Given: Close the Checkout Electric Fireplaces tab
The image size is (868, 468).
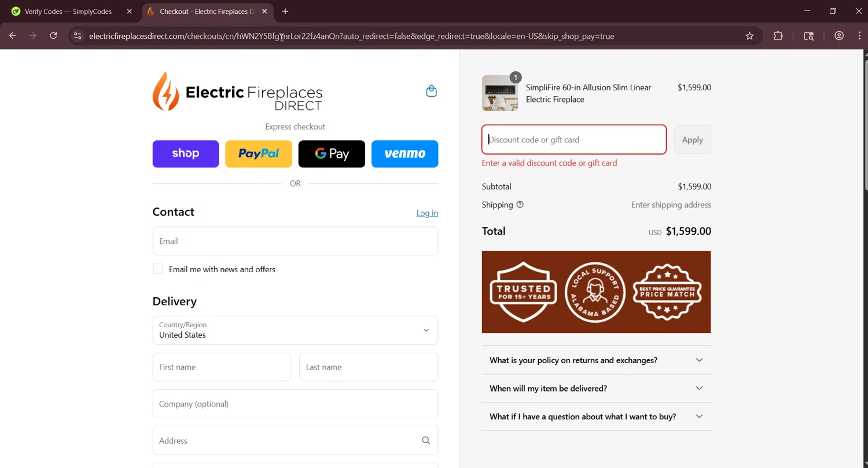Looking at the screenshot, I should 265,11.
